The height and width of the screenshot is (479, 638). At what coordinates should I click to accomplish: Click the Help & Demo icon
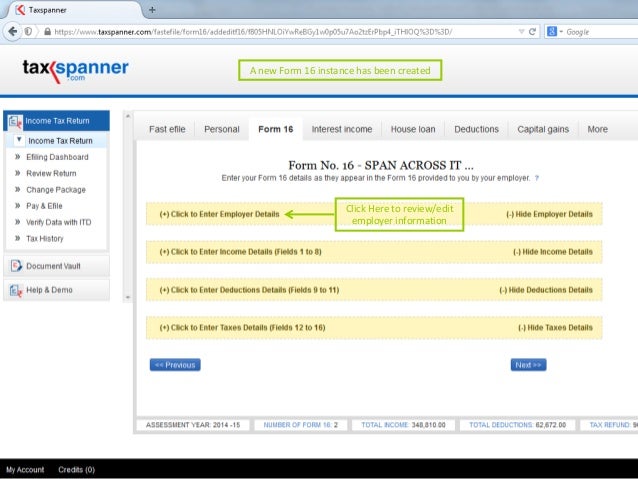point(16,290)
